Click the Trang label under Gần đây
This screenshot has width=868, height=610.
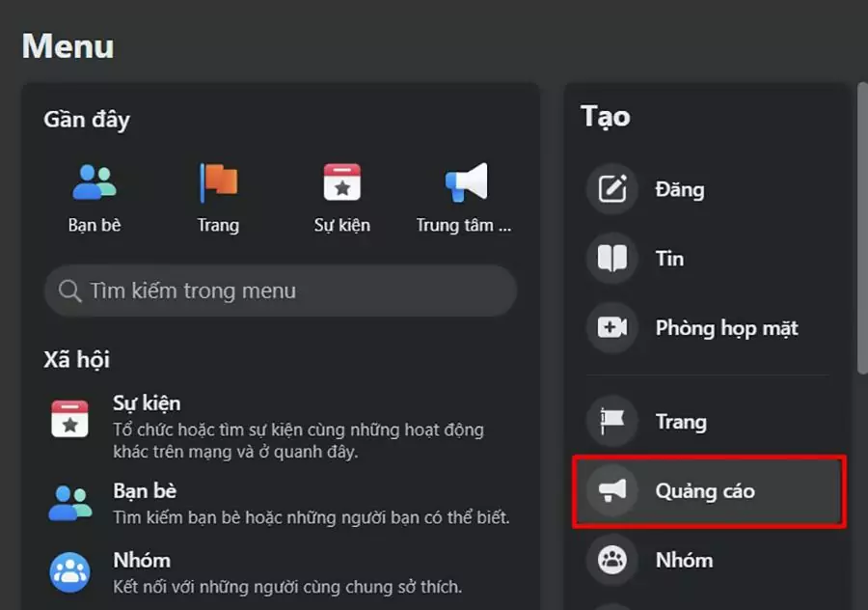[218, 225]
